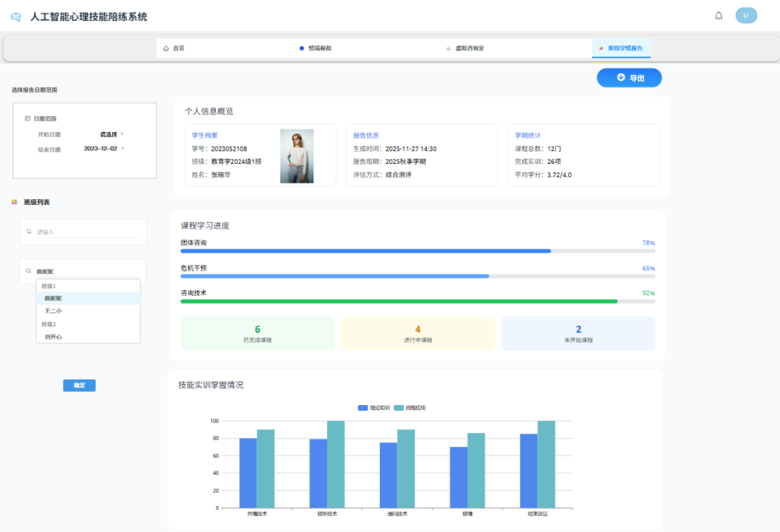Click the home icon next to 首页
This screenshot has height=532, width=780.
[x=167, y=48]
